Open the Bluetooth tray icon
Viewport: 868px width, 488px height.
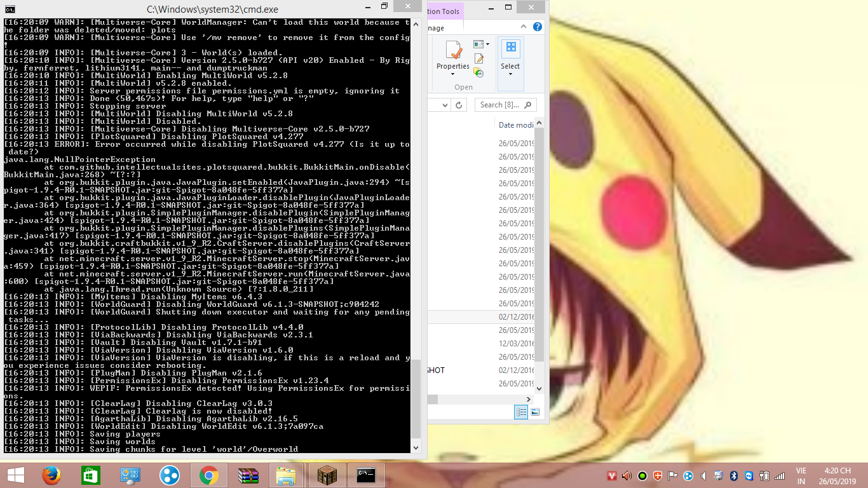(x=733, y=475)
